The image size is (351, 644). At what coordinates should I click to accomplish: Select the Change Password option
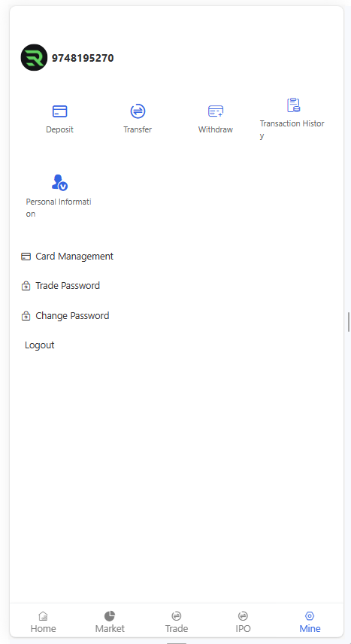tap(65, 316)
